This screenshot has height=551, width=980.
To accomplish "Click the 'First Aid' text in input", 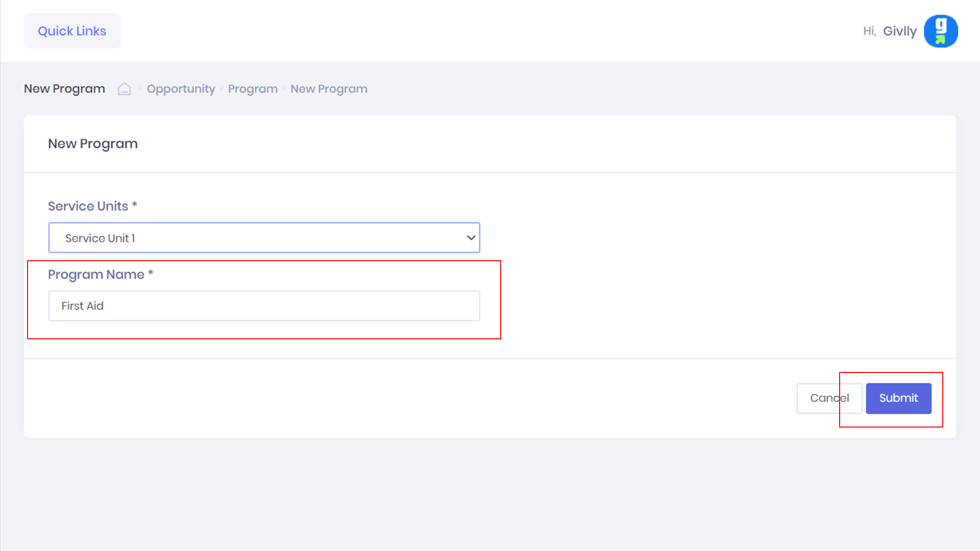I will click(x=82, y=306).
